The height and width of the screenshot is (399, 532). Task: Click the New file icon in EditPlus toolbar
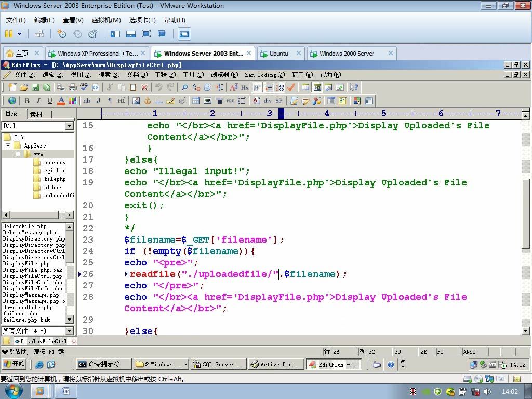pyautogui.click(x=12, y=87)
